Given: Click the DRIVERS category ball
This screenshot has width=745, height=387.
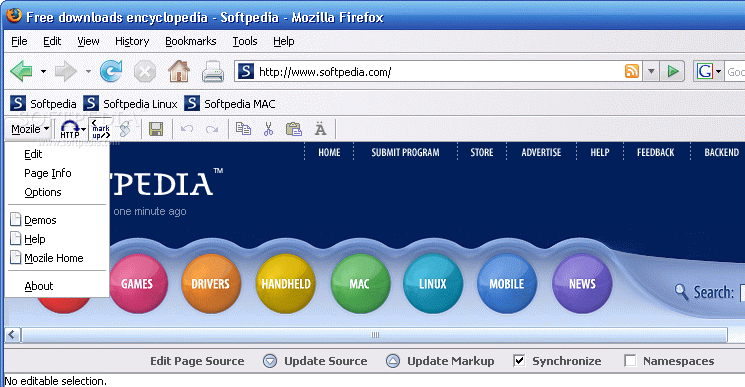Looking at the screenshot, I should tap(211, 283).
